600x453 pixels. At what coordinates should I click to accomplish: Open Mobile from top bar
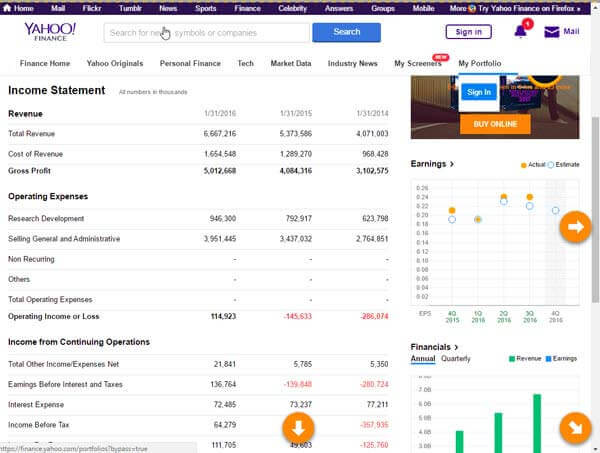[x=423, y=8]
